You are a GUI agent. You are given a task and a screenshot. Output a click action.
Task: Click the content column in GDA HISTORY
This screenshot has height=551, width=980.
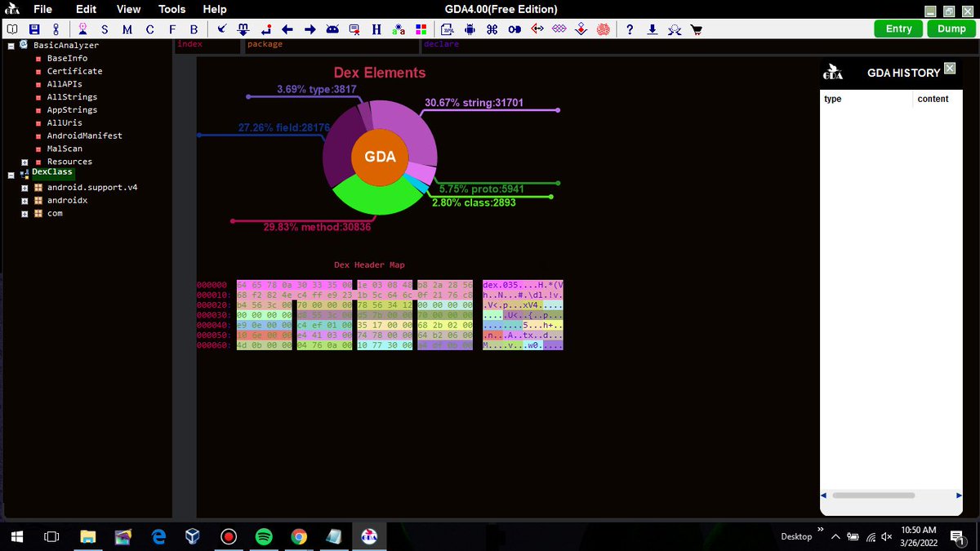938,99
